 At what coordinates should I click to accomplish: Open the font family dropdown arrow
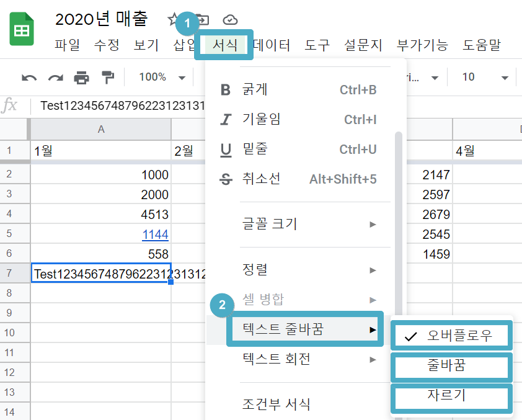(435, 78)
